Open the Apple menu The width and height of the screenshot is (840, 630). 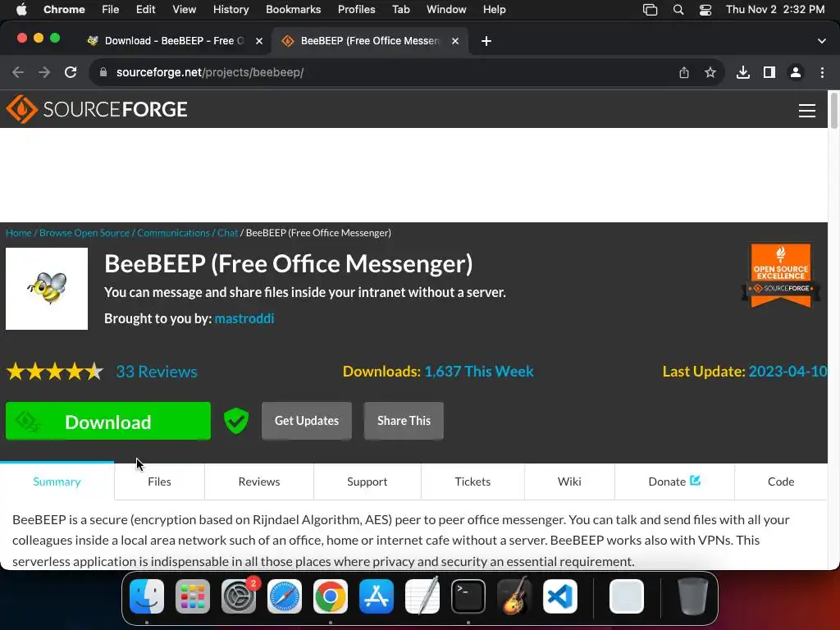[21, 10]
